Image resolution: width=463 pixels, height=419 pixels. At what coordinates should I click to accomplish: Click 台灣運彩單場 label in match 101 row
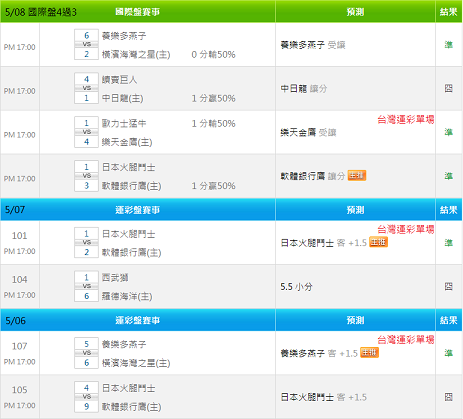point(406,229)
